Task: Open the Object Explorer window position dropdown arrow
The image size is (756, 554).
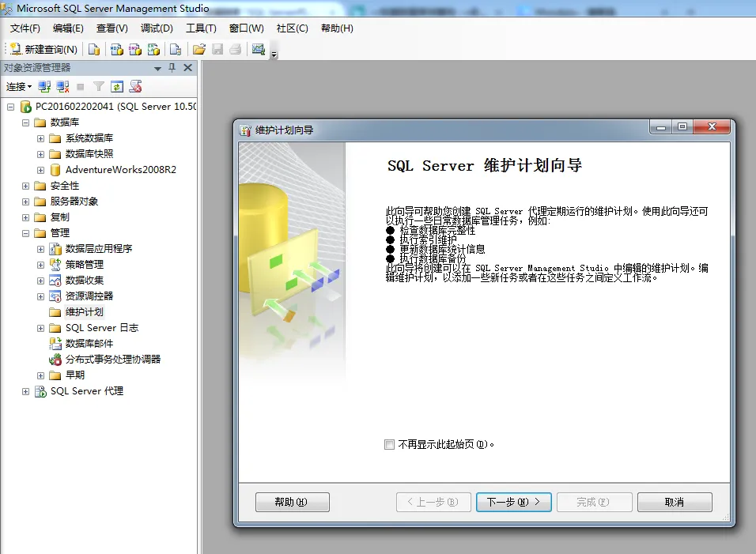Action: [157, 69]
